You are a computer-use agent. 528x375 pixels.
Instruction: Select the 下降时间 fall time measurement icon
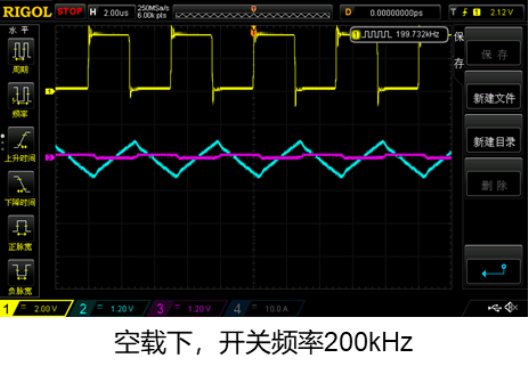coord(21,184)
